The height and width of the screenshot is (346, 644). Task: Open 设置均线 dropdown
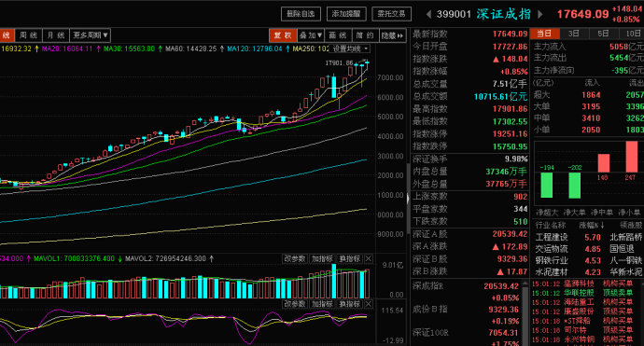349,48
